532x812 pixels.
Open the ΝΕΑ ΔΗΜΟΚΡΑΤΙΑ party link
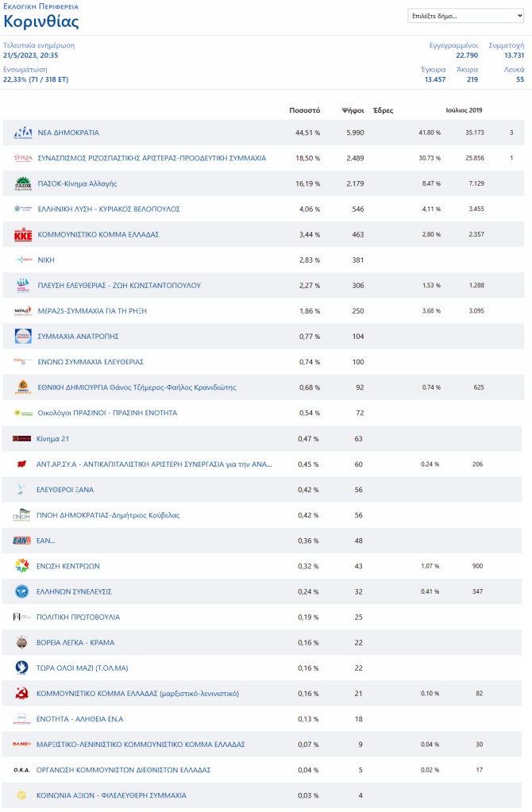[x=68, y=133]
